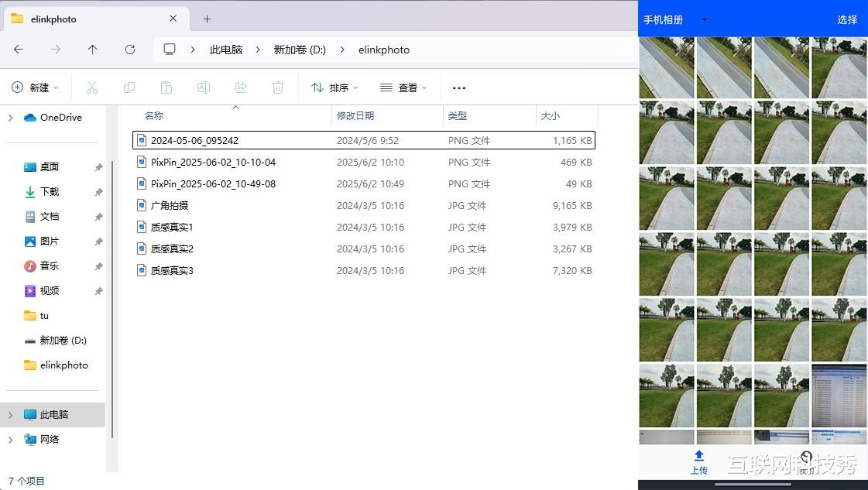Click the Copy icon in toolbar

(x=129, y=87)
